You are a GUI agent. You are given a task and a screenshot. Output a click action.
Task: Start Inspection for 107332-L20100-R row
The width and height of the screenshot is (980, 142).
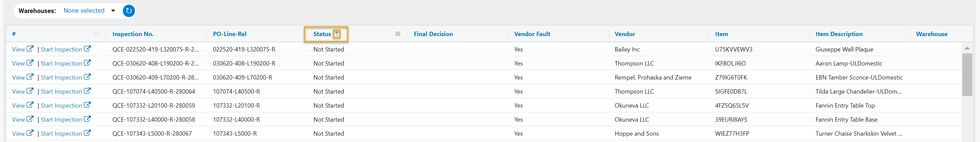[61, 106]
